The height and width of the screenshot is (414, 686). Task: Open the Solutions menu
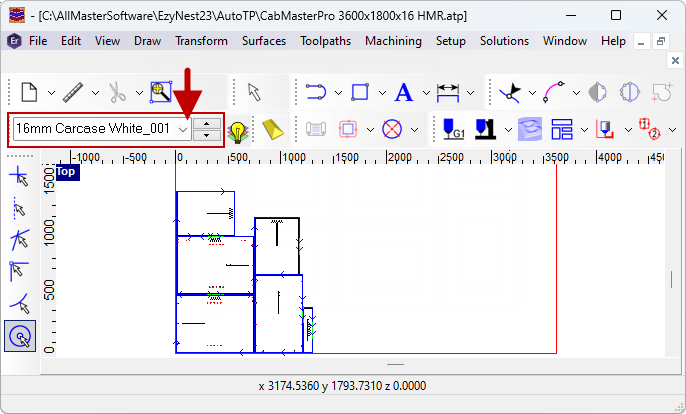504,41
